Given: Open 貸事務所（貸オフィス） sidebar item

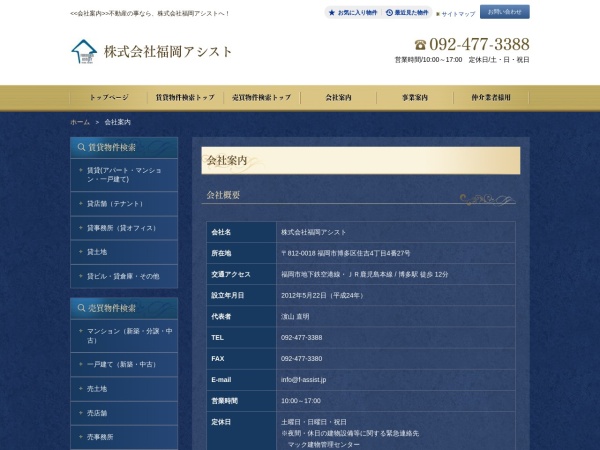Looking at the screenshot, I should click(x=124, y=228).
